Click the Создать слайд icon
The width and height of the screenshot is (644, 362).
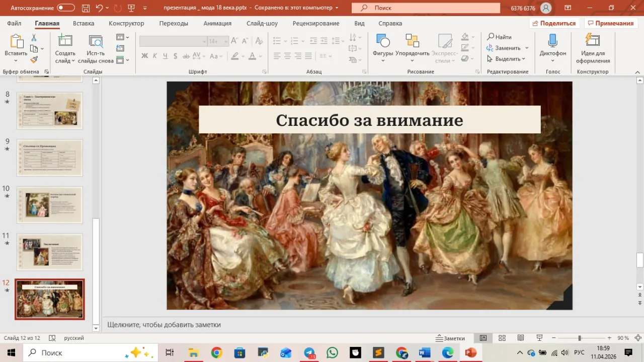click(x=65, y=42)
